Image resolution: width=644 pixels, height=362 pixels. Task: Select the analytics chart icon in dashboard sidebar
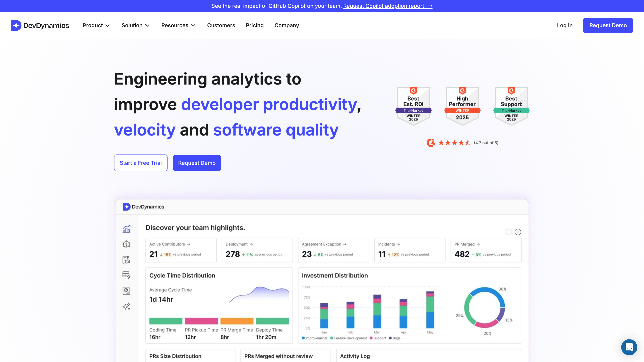point(127,229)
